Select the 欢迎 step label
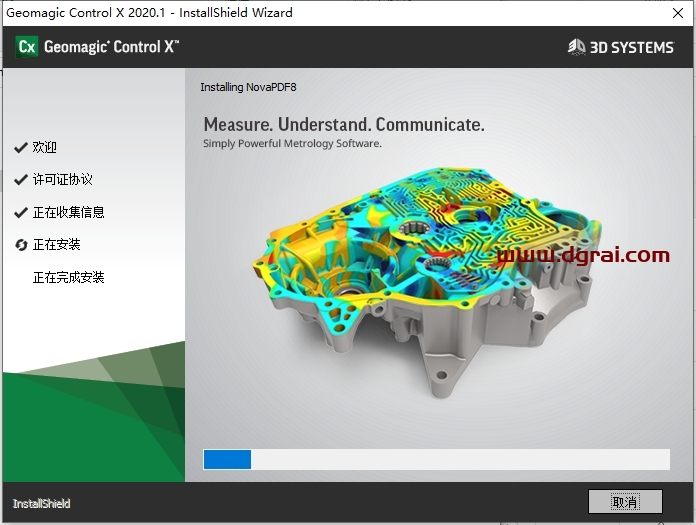 point(44,147)
